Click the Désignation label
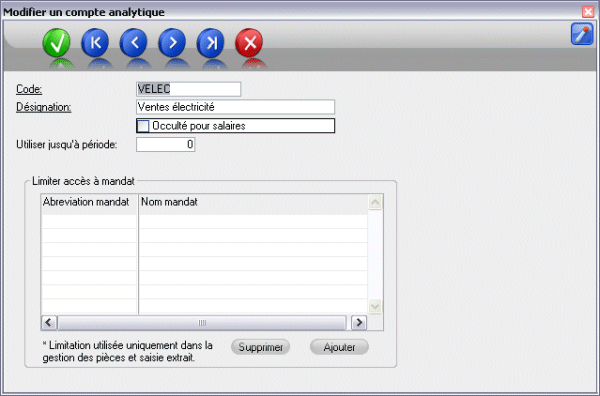This screenshot has height=396, width=600. (x=44, y=108)
